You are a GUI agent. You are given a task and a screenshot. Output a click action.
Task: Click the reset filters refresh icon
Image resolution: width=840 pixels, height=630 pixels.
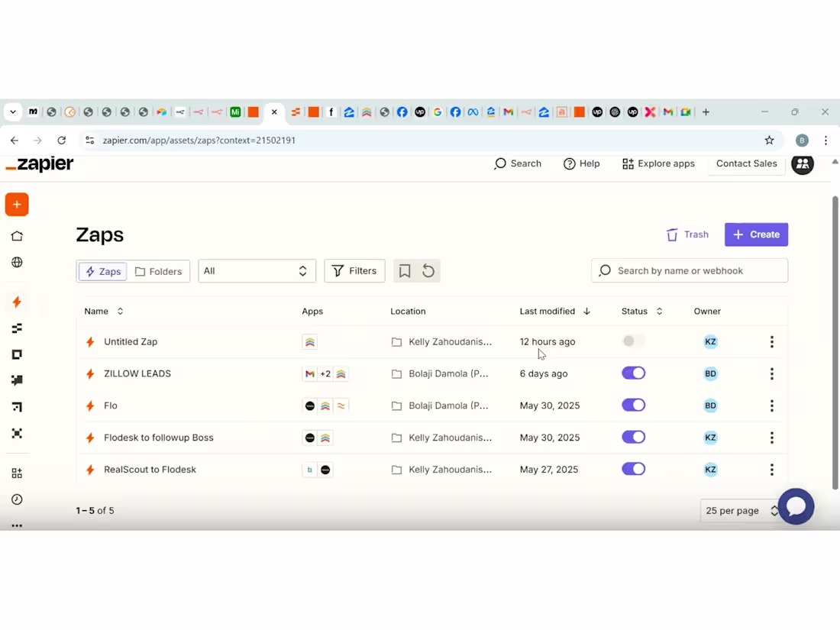tap(428, 271)
